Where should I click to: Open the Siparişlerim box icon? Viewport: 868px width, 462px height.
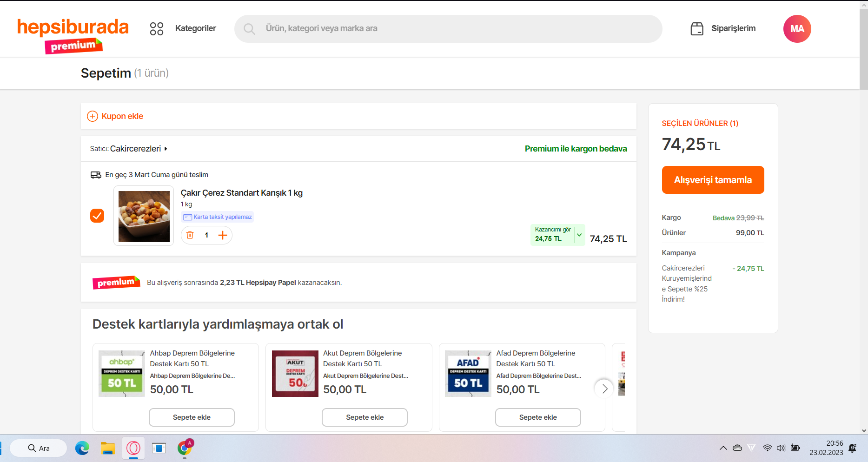[x=697, y=29]
